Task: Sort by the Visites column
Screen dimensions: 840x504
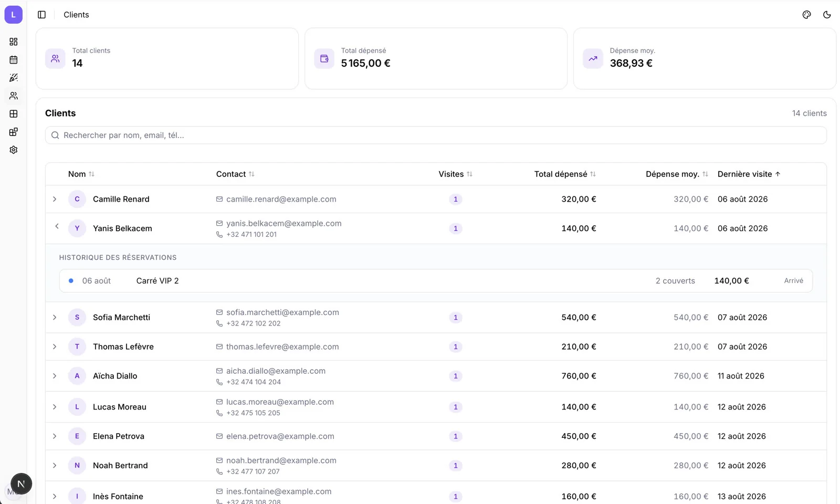Action: 455,174
